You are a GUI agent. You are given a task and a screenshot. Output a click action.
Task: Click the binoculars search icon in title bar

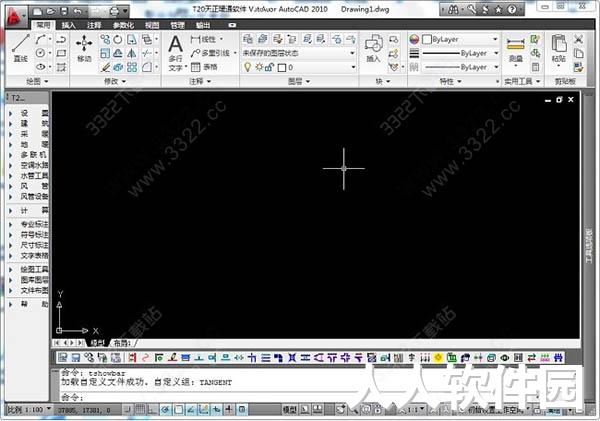click(x=453, y=10)
